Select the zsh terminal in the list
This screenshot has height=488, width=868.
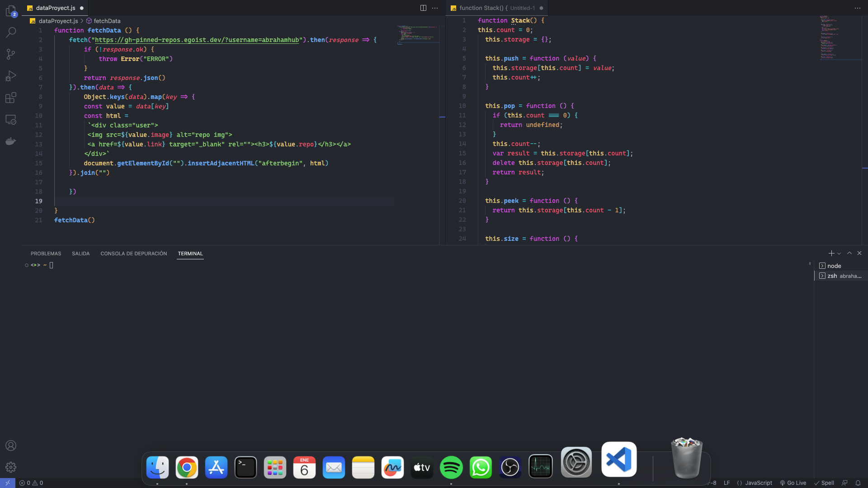coord(841,276)
